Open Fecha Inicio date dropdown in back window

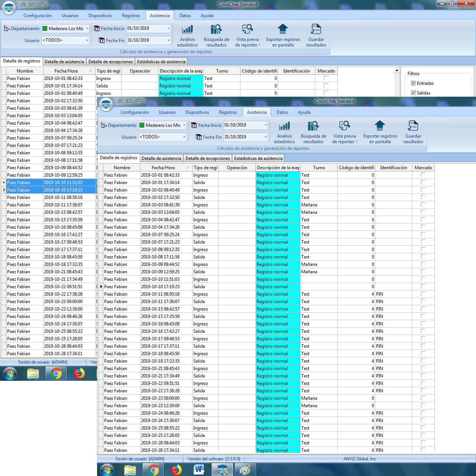click(x=168, y=29)
